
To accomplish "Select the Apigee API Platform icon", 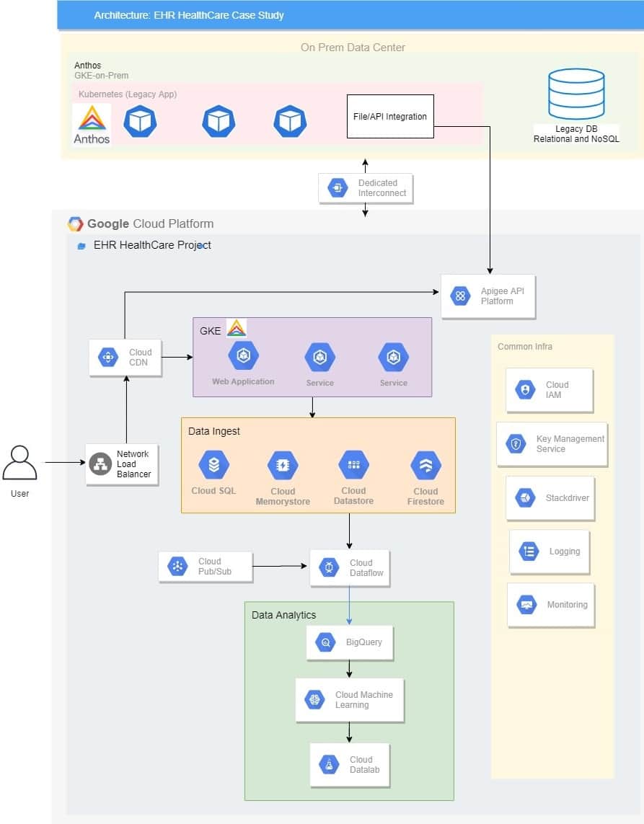I will tap(461, 296).
